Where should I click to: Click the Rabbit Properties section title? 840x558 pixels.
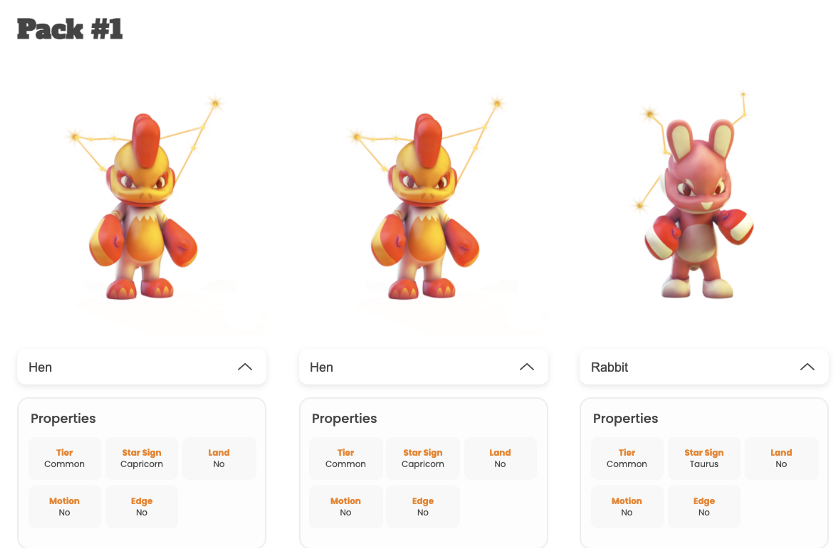[625, 419]
